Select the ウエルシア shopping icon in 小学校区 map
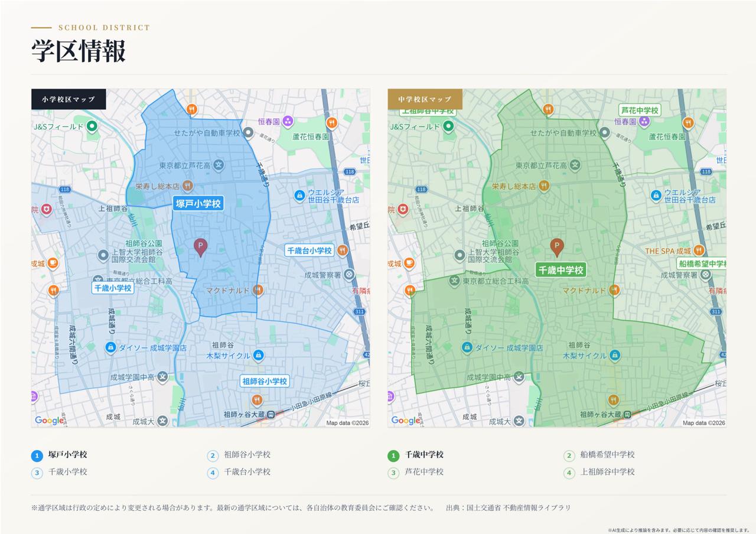Viewport: 756px width, 534px height. [299, 195]
